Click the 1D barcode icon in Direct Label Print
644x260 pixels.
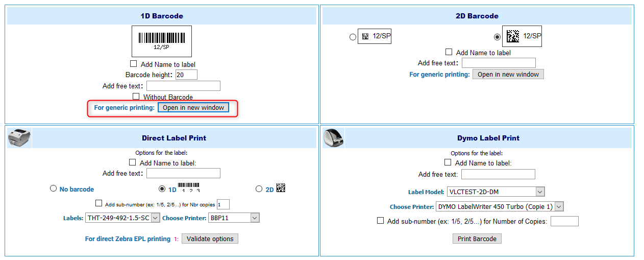pos(188,187)
